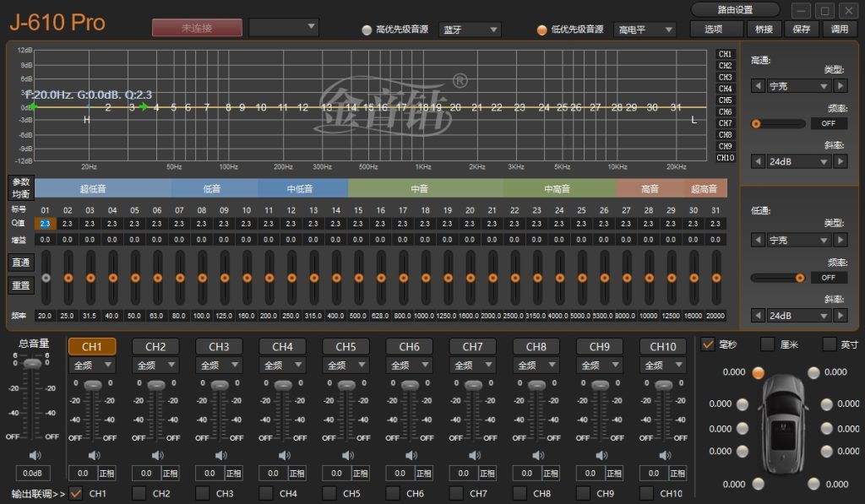Click previous arrow for low-pass (低通) filter type
Image resolution: width=865 pixels, height=504 pixels.
coord(758,240)
